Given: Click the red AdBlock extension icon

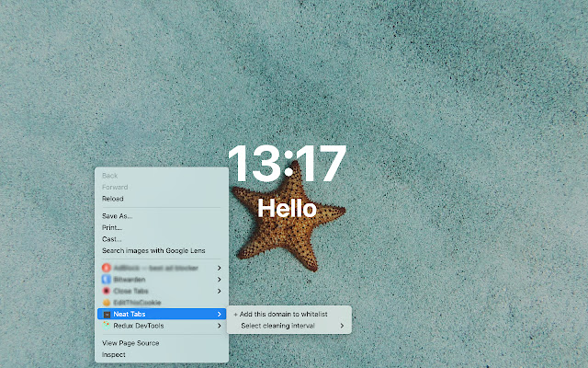Looking at the screenshot, I should [x=107, y=268].
